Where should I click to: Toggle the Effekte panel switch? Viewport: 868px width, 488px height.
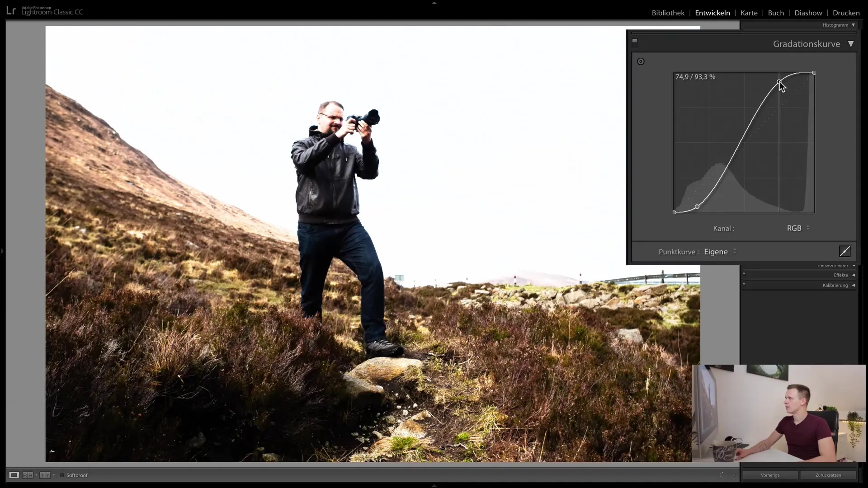[744, 273]
